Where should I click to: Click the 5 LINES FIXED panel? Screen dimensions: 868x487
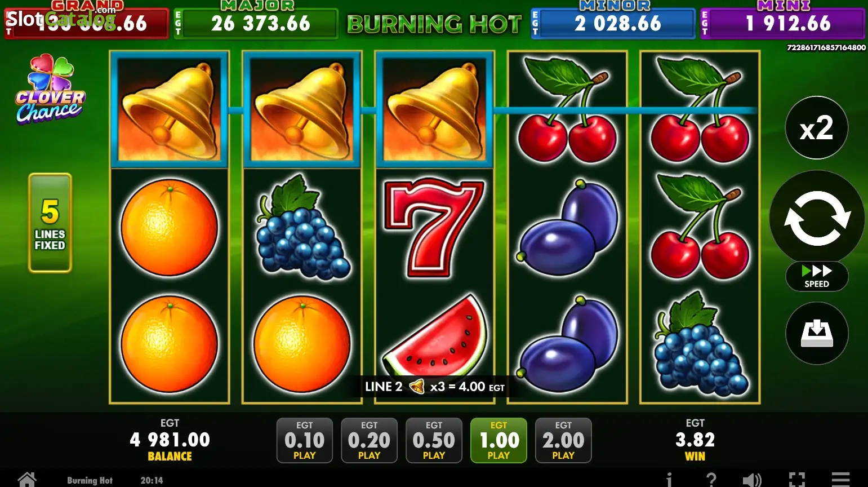point(50,223)
